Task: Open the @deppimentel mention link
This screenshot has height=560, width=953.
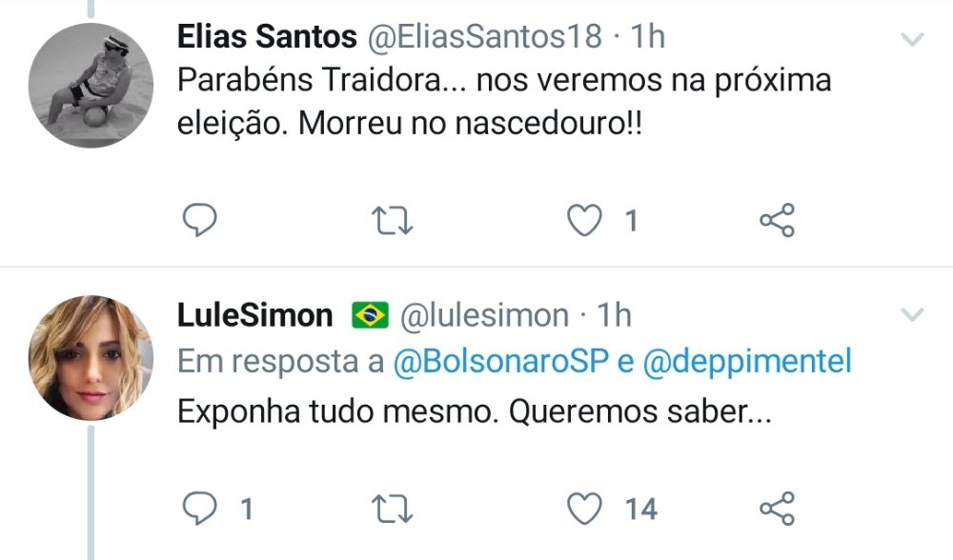Action: pos(748,362)
